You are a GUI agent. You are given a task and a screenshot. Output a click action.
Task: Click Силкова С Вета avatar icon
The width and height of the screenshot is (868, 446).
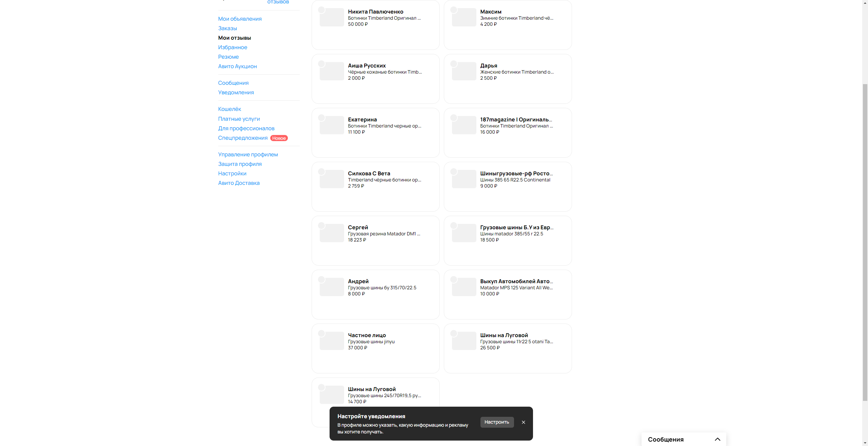click(321, 172)
